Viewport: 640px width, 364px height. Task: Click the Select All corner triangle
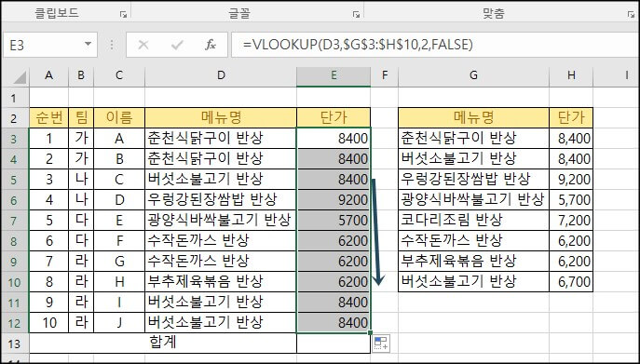(x=20, y=76)
